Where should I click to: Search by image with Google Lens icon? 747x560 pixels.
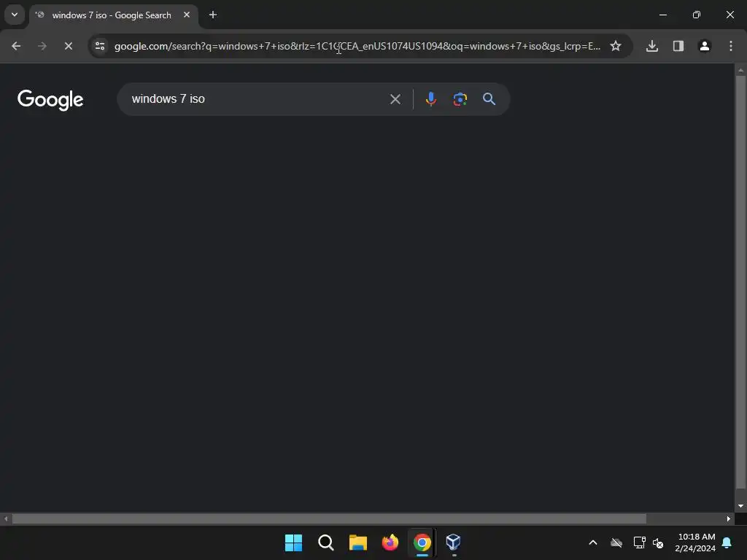click(460, 99)
